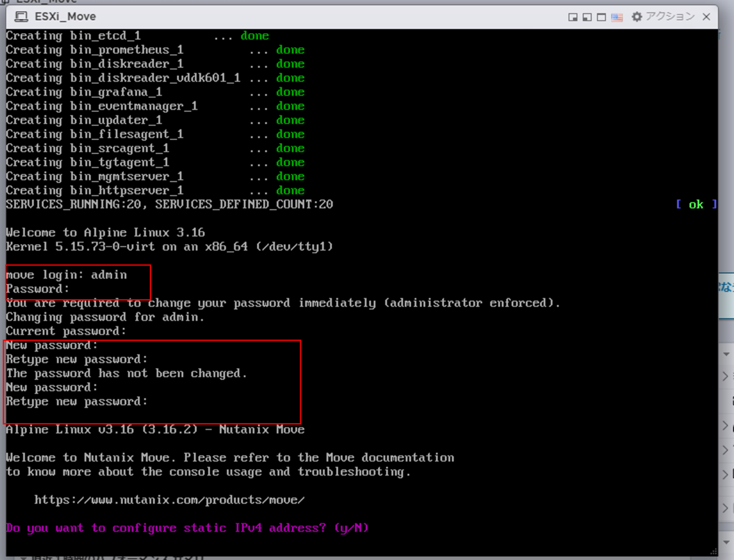Image resolution: width=734 pixels, height=560 pixels.
Task: Click the nutanix.com/products/move URL
Action: (169, 500)
